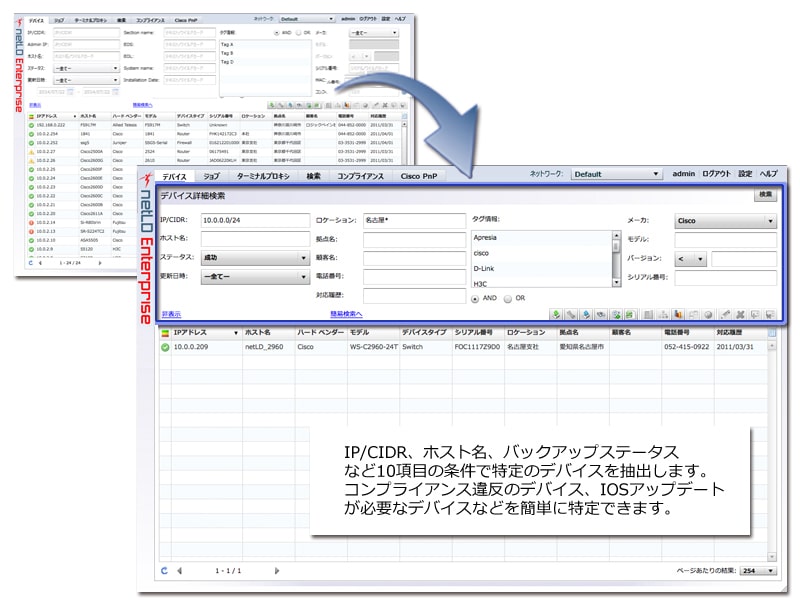Click the IP/CIDR field containing 10.0.0.0/24

click(255, 220)
